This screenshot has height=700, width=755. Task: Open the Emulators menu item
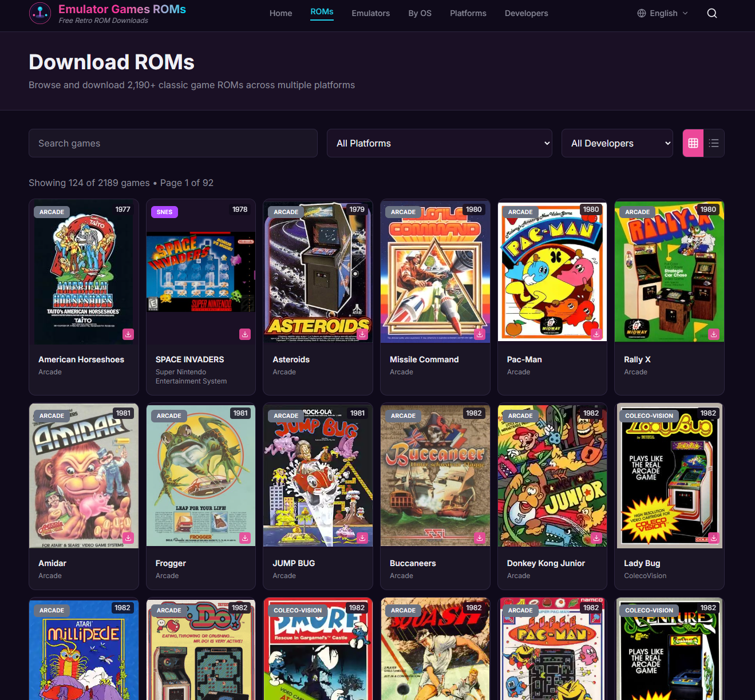point(370,13)
